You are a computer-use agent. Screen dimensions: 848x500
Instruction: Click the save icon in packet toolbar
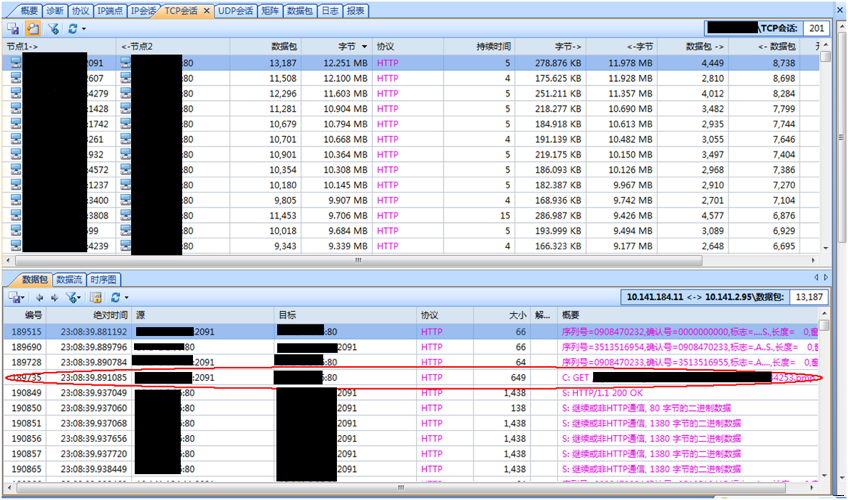[15, 297]
